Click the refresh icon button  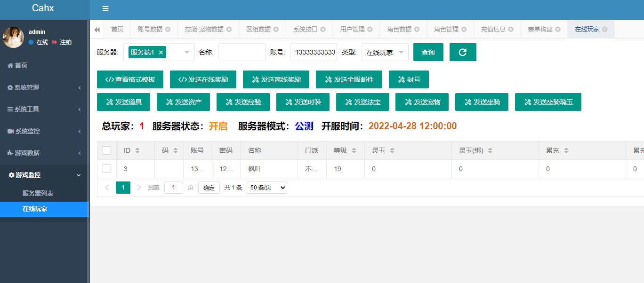coord(463,52)
